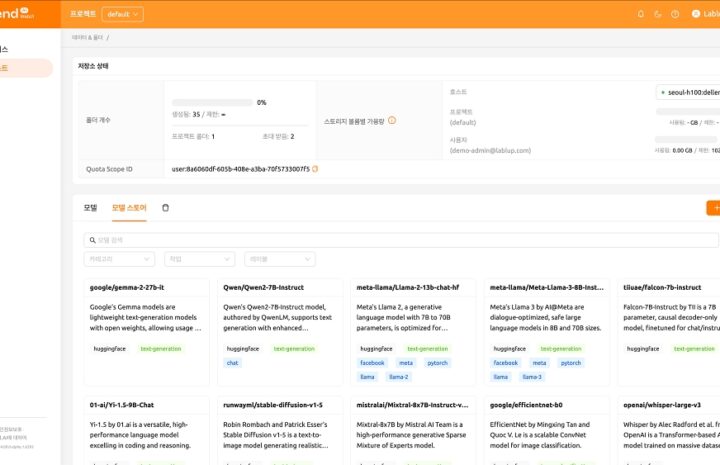Open the 01-ai/Yi-1.5-9B-Chat card

[x=146, y=431]
